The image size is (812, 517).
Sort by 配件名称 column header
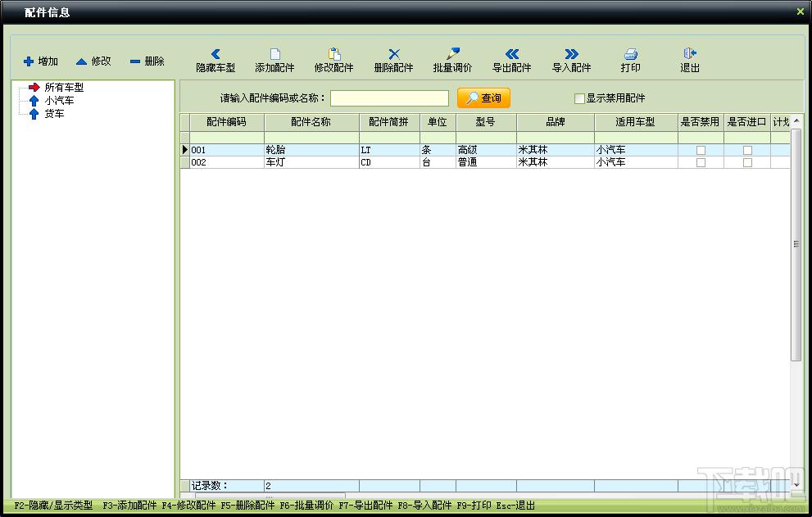[311, 122]
